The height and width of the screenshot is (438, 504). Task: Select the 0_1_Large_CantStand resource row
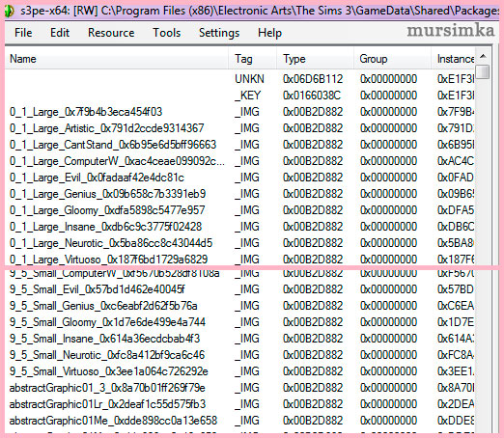[x=239, y=145]
